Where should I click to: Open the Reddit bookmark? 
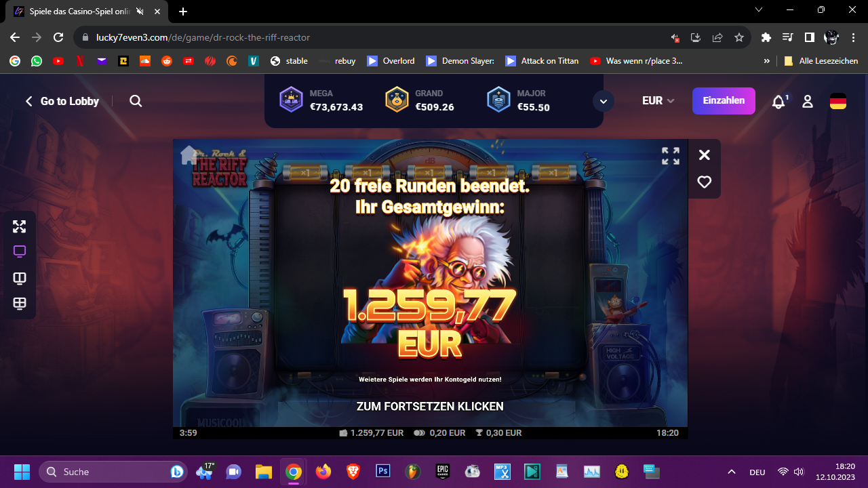[x=167, y=61]
